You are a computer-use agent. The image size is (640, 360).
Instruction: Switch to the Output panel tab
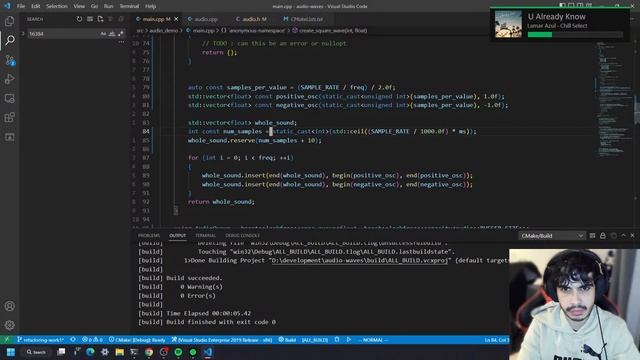point(178,236)
